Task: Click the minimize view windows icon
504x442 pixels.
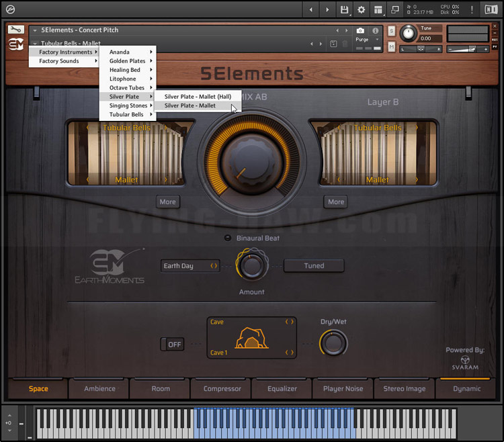Action: point(395,9)
